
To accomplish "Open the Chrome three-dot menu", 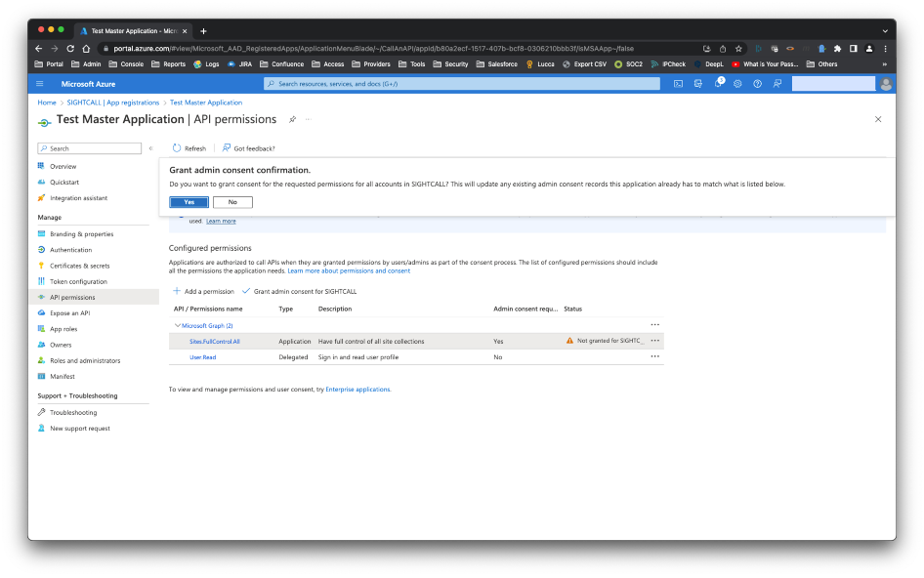I will tap(885, 48).
